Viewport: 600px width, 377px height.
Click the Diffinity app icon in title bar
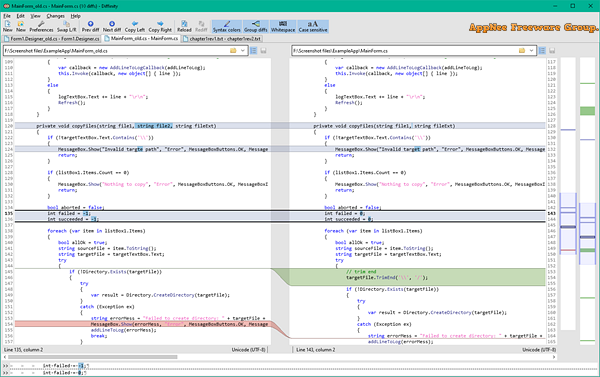point(6,6)
